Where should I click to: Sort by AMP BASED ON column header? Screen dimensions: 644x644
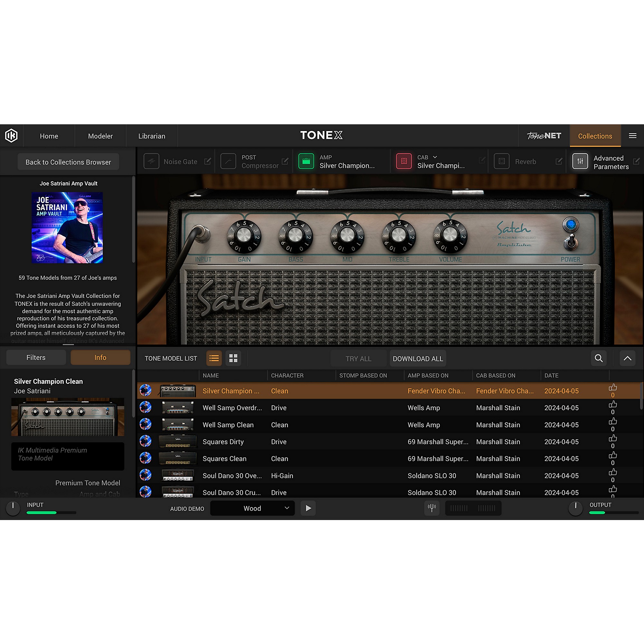pos(428,375)
